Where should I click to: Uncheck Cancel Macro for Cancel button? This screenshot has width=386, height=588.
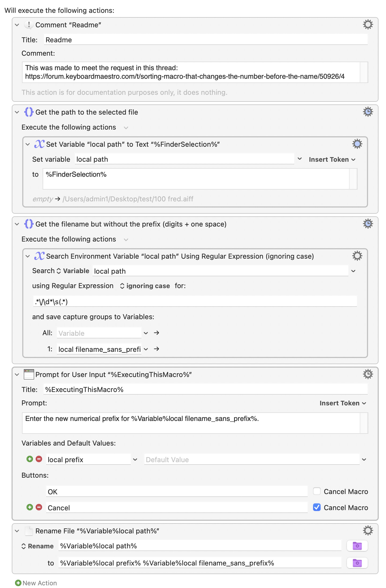pyautogui.click(x=317, y=507)
